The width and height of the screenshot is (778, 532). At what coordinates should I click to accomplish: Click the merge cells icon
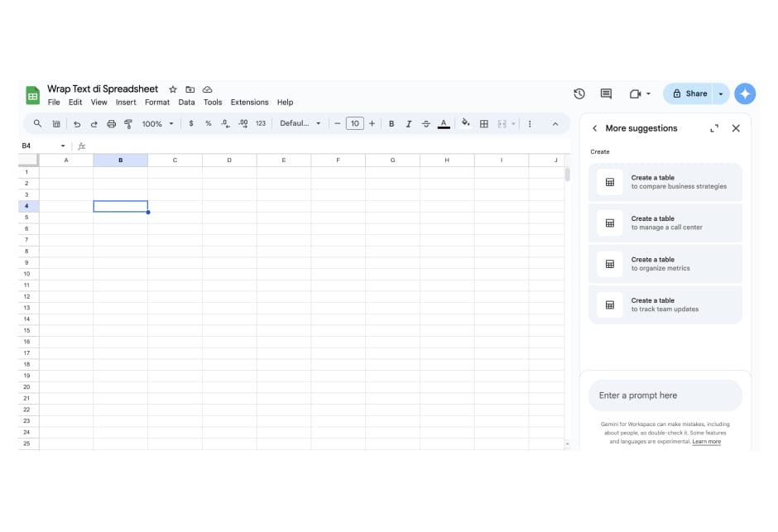(502, 123)
